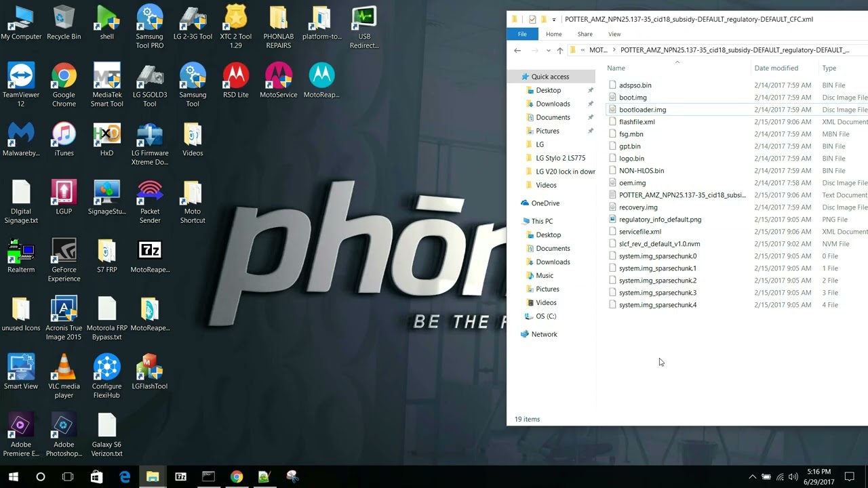This screenshot has width=868, height=488.
Task: Open the Action Center notification icon
Action: [849, 476]
